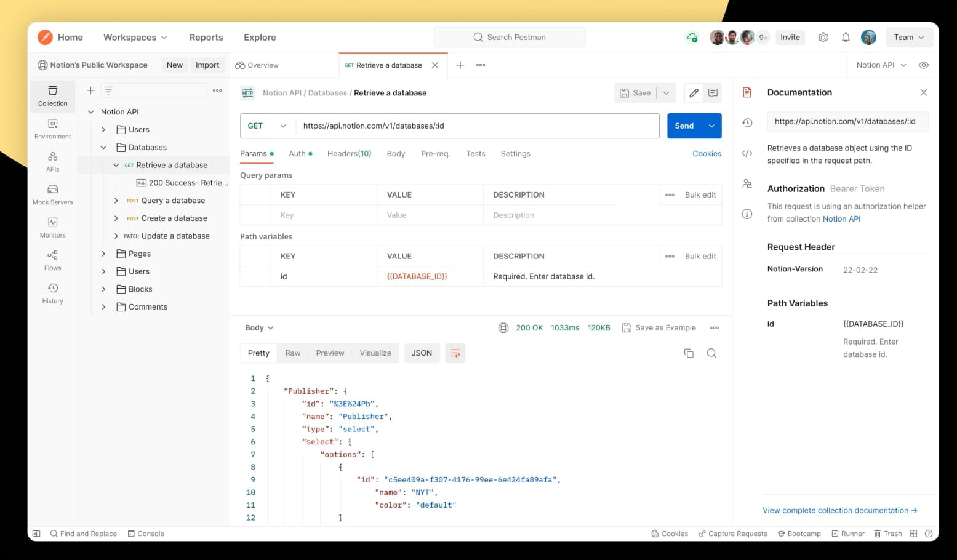
Task: Open the Pre-req. tab
Action: click(x=435, y=154)
